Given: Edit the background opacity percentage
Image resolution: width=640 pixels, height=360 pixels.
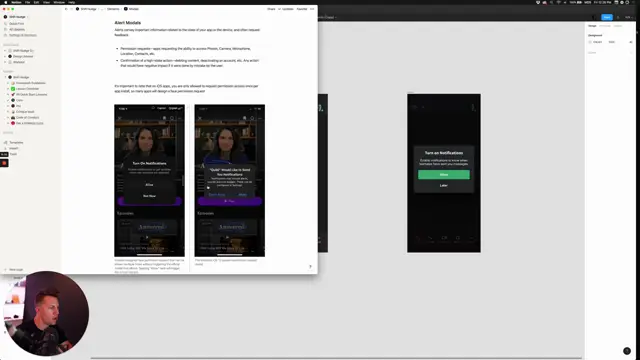Looking at the screenshot, I should 611,42.
